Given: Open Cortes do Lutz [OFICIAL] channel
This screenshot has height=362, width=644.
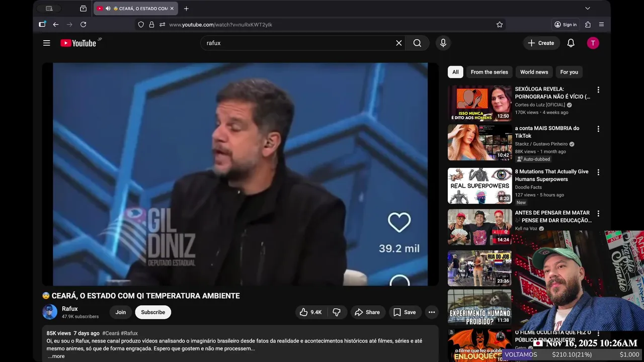Looking at the screenshot, I should [540, 105].
